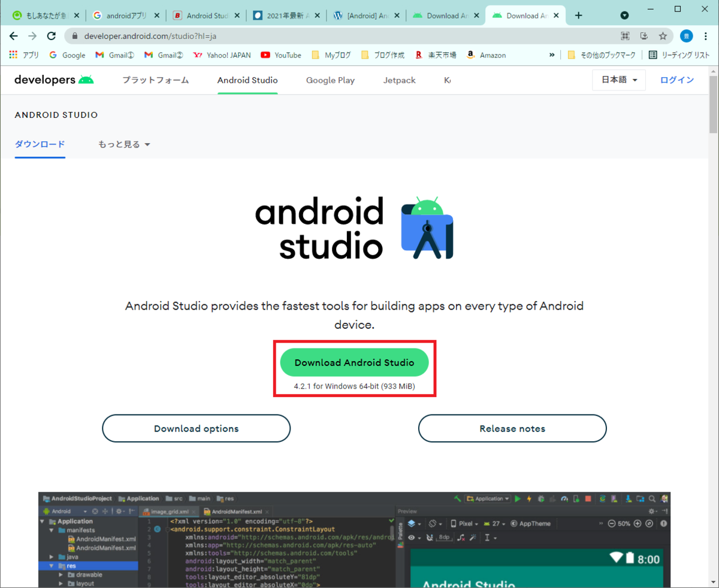The image size is (719, 588).
Task: Click the ログイン link
Action: point(677,80)
